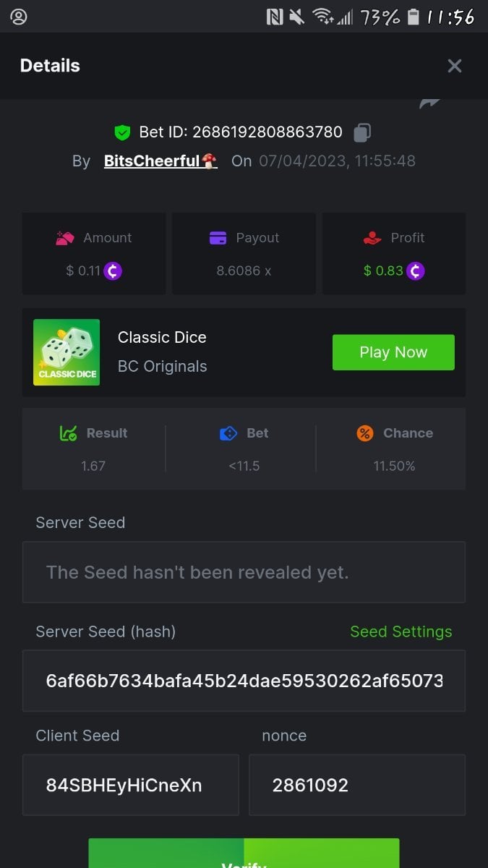Viewport: 488px width, 868px height.
Task: Tap the unrevealed Server Seed field
Action: 244,572
